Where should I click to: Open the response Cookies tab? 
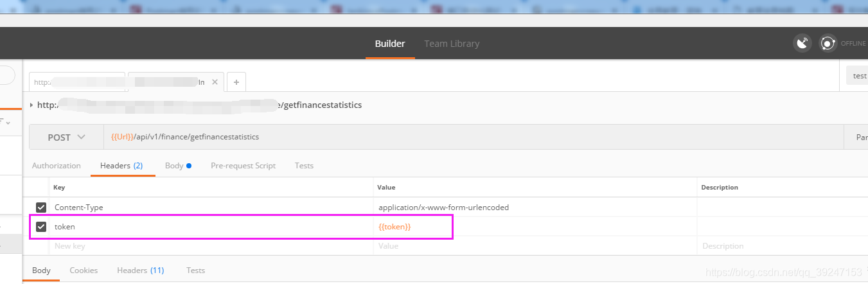(84, 271)
